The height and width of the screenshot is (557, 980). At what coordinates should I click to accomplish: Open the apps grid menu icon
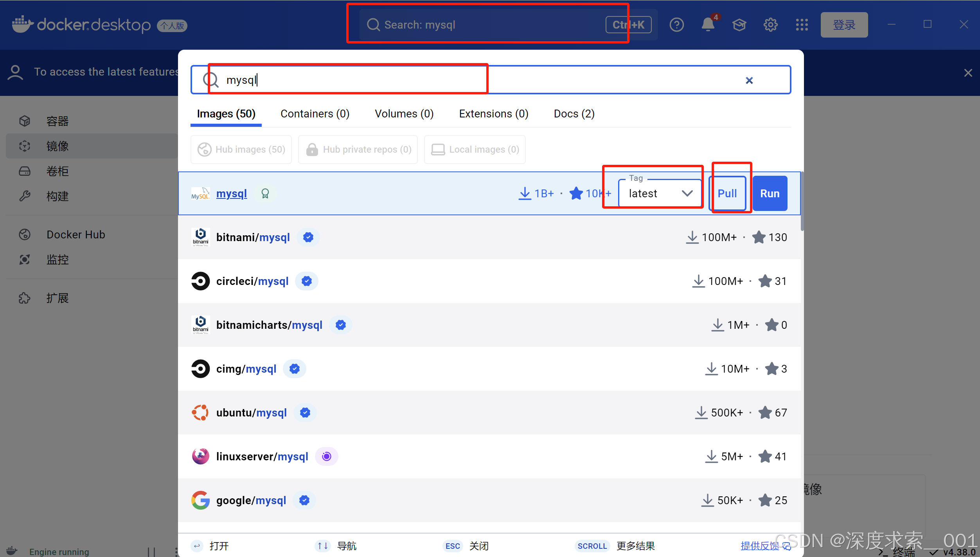pyautogui.click(x=802, y=25)
